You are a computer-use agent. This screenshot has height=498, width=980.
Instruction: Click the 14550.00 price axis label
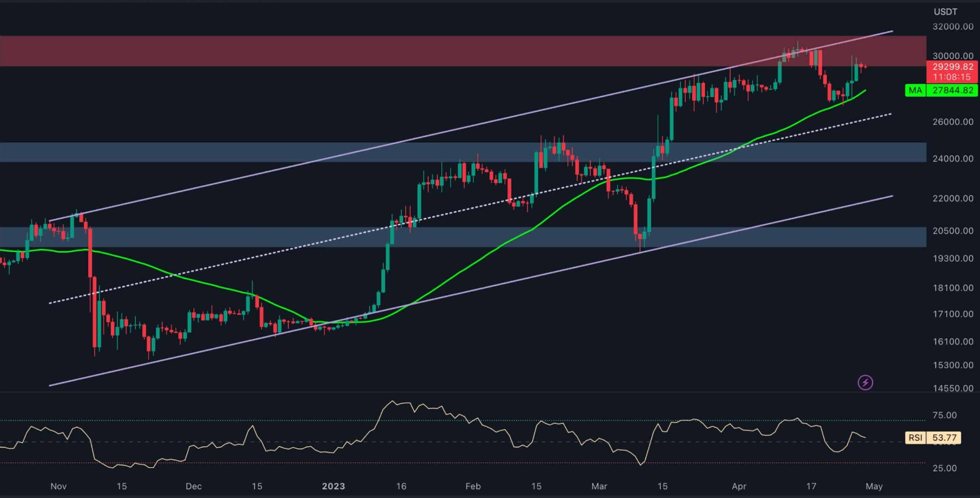tap(952, 389)
